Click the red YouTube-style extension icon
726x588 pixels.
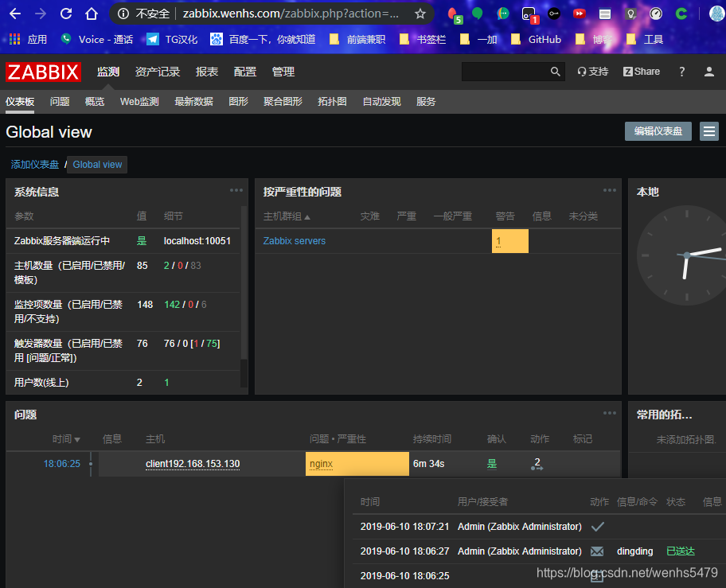(579, 14)
